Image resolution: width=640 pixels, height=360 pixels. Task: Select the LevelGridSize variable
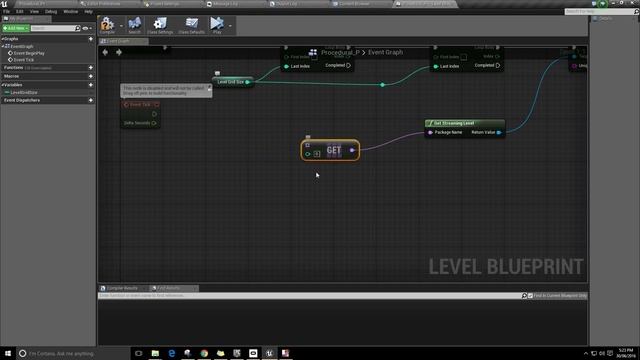click(x=24, y=92)
